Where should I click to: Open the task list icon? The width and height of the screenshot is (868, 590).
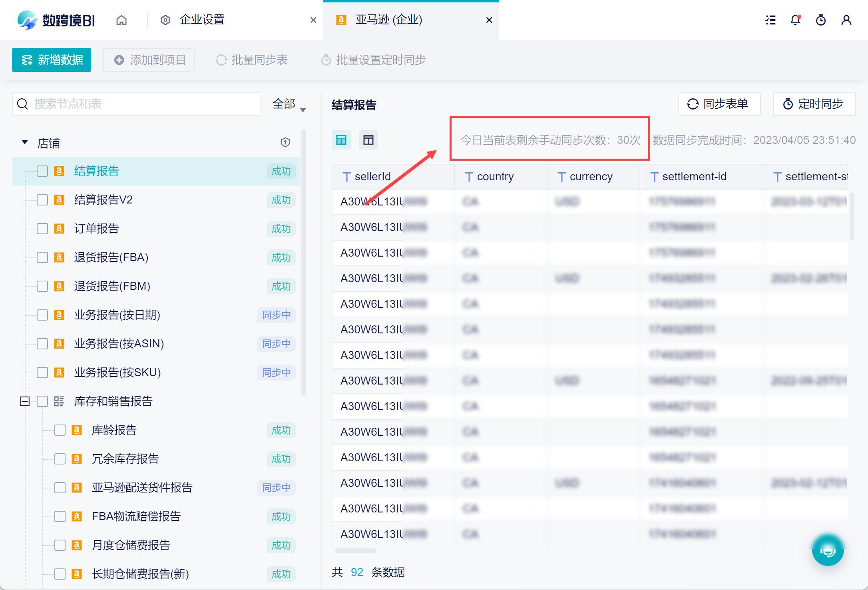pos(770,20)
